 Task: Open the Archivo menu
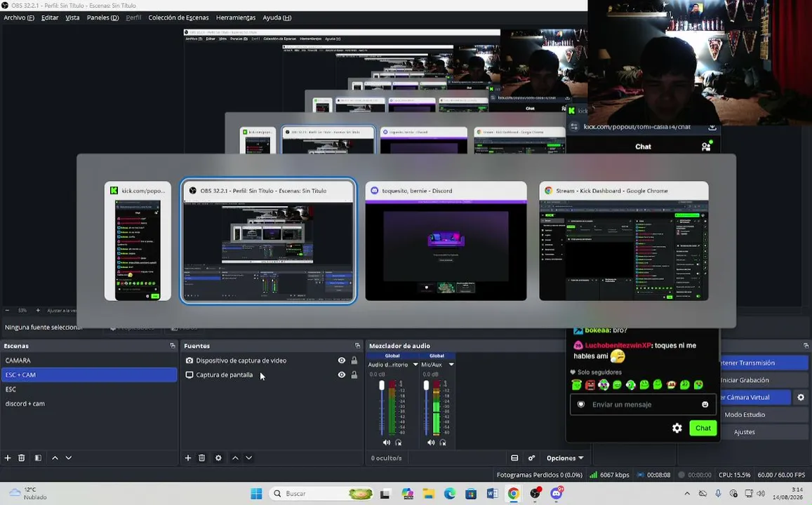pyautogui.click(x=19, y=18)
